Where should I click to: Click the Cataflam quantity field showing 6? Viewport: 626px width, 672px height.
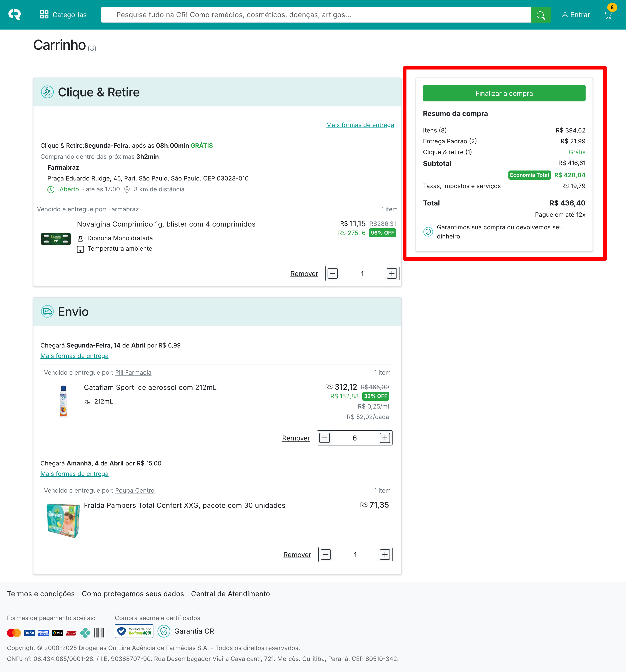point(355,438)
